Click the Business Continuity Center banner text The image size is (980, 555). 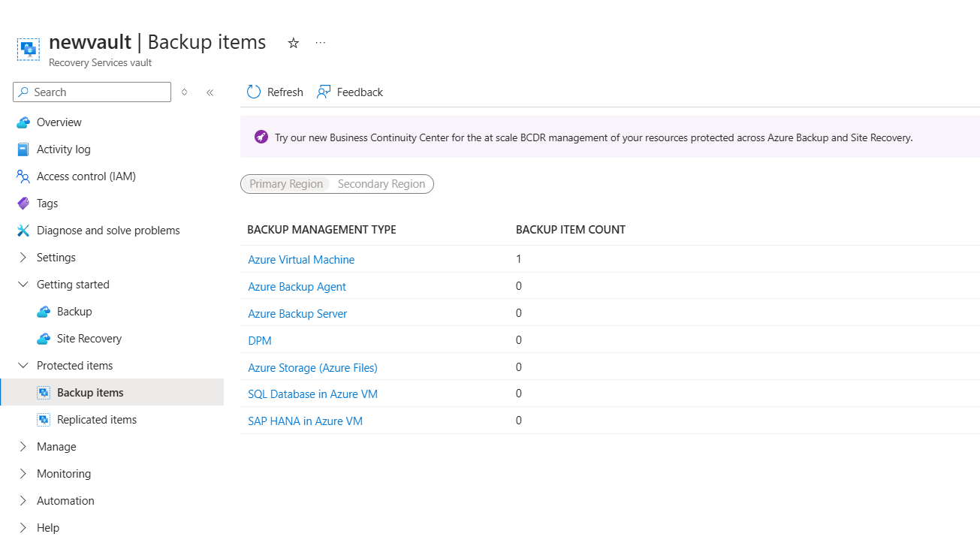(594, 137)
